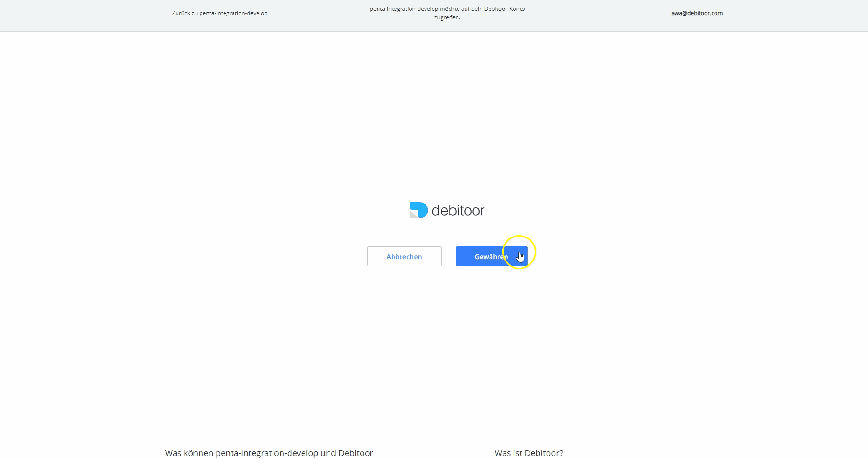Select the Debitoor logo next to the wordmark
The width and height of the screenshot is (868, 459).
click(x=418, y=210)
